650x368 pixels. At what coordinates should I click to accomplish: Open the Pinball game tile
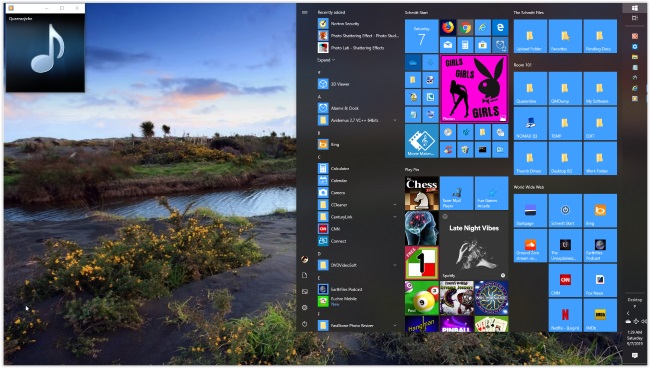(x=456, y=324)
